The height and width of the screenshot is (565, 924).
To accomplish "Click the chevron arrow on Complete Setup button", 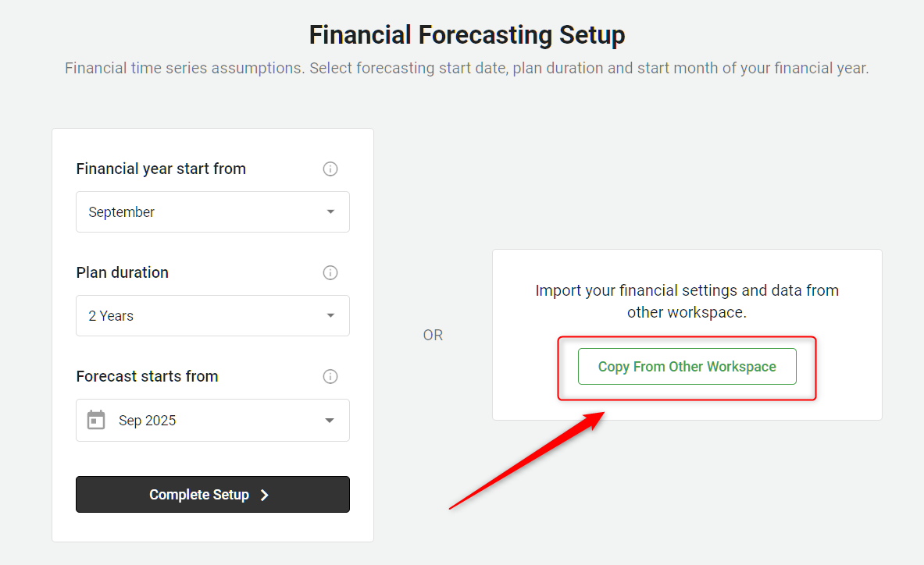I will (x=265, y=495).
